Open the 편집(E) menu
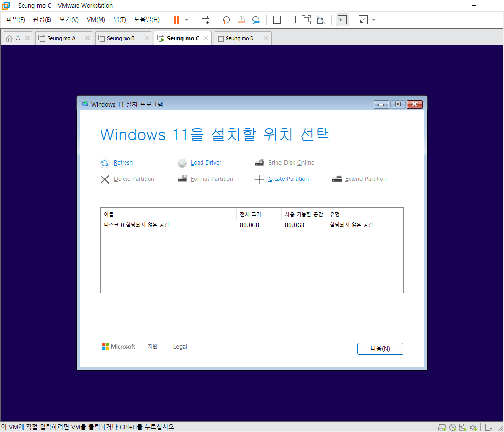Image resolution: width=504 pixels, height=432 pixels. pos(42,19)
